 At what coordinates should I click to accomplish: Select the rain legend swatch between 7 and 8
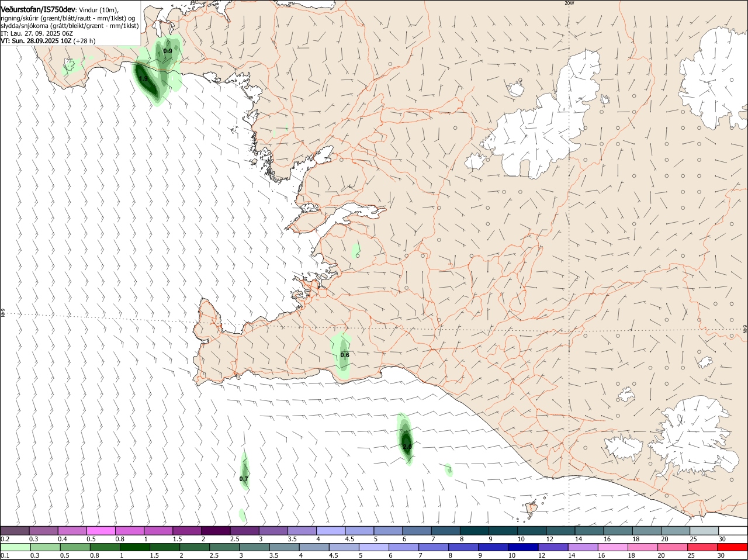(x=434, y=547)
